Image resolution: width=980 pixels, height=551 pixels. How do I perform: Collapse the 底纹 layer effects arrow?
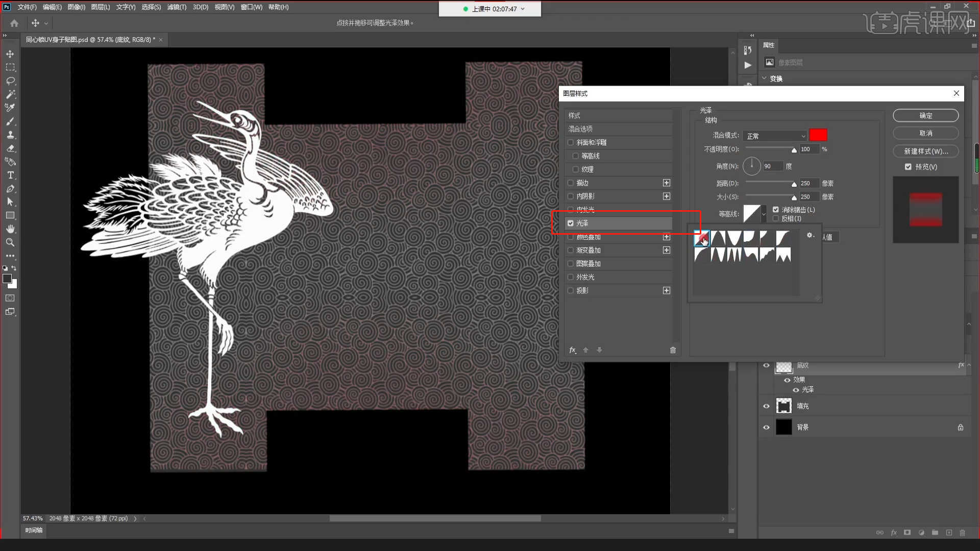click(969, 365)
